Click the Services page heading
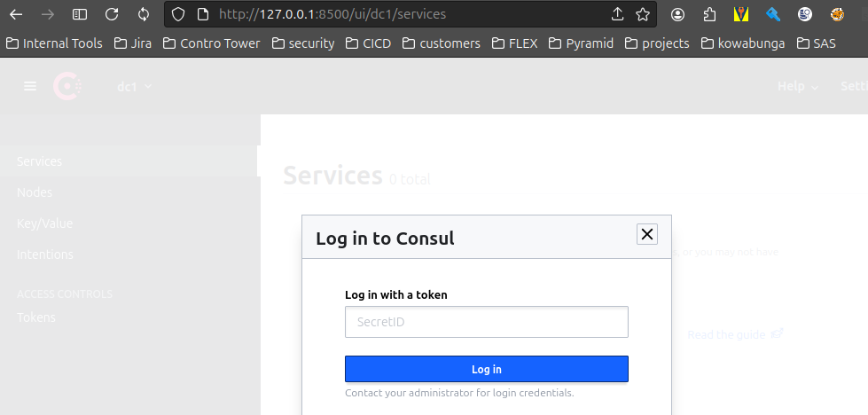The height and width of the screenshot is (415, 868). tap(332, 176)
